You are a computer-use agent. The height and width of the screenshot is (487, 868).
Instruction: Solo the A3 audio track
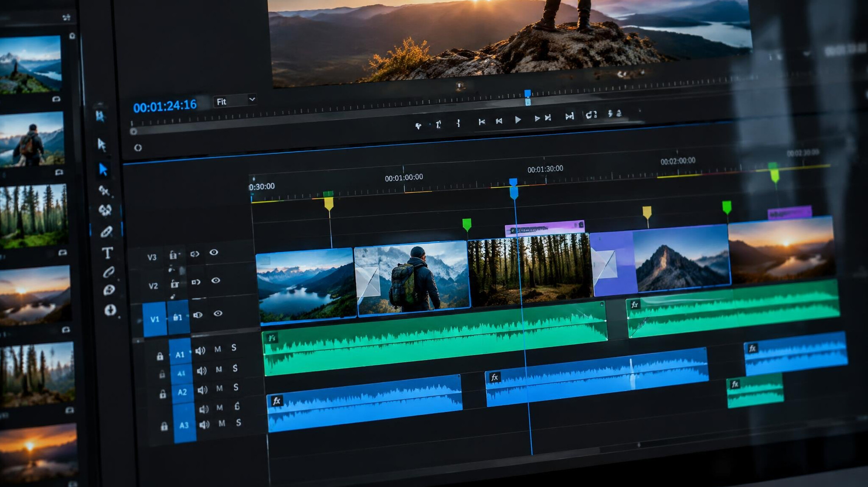239,422
